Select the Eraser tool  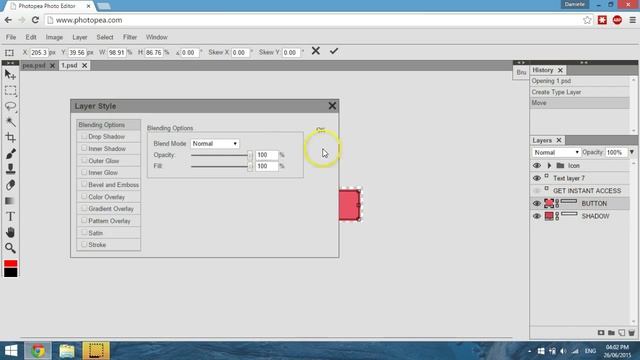10,185
